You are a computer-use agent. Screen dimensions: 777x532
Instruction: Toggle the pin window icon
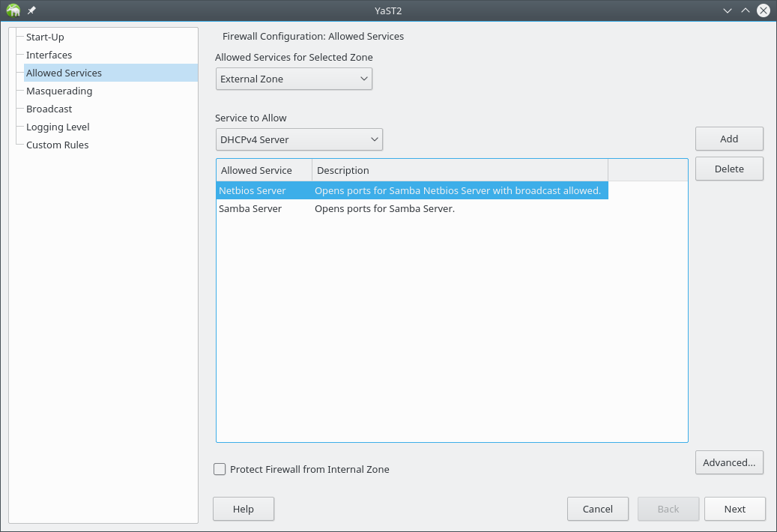click(31, 10)
